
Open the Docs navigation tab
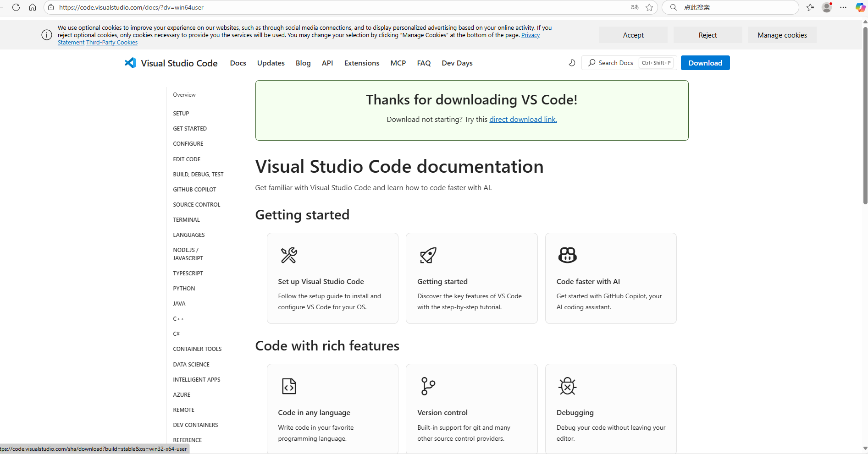tap(238, 63)
